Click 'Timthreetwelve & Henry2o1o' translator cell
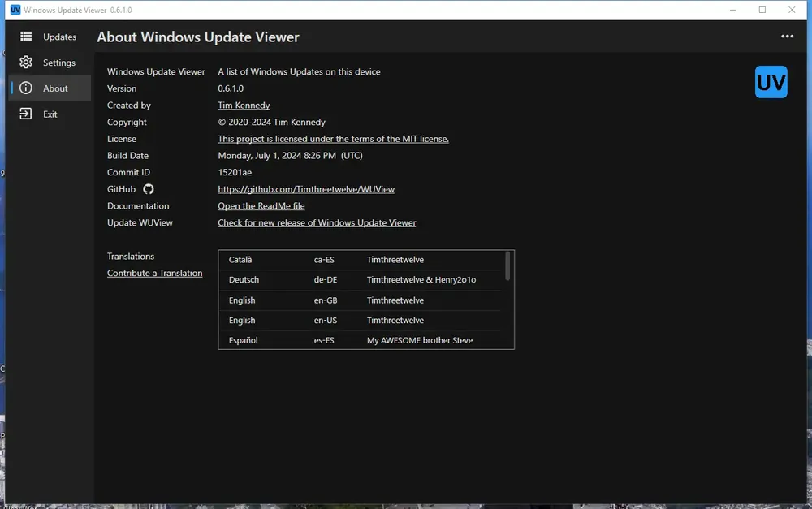The height and width of the screenshot is (509, 812). pyautogui.click(x=421, y=279)
